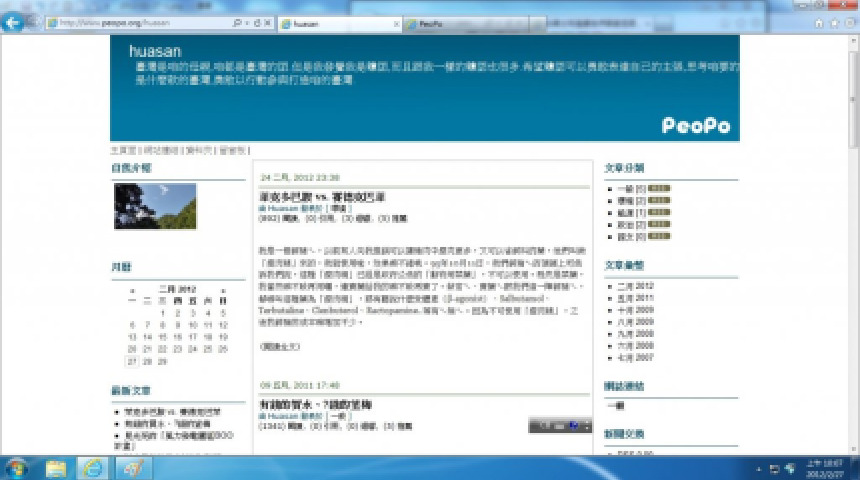Click the RSS badge beside the 一般 category
The image size is (860, 480).
[659, 188]
